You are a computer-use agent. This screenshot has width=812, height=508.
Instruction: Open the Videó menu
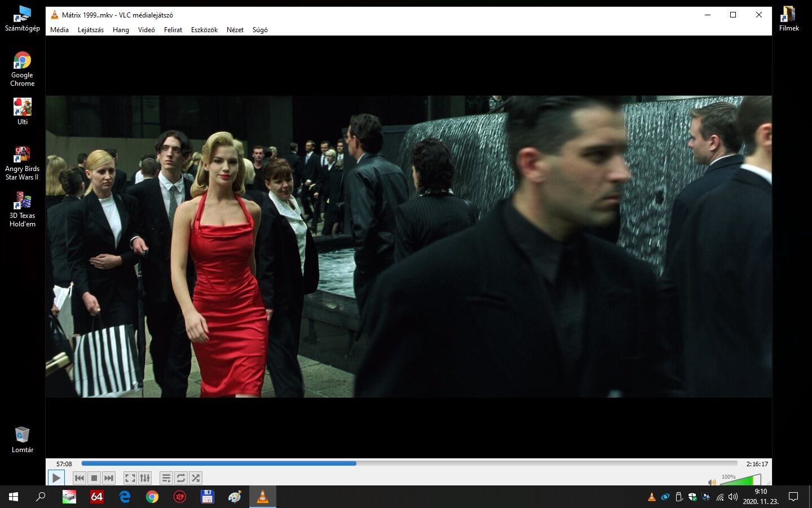147,30
